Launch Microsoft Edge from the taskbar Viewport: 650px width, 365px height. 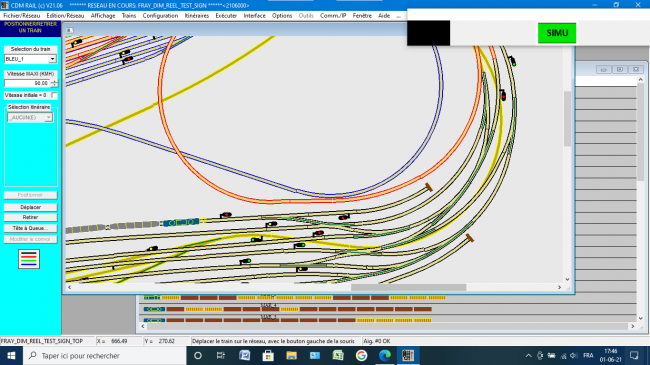pyautogui.click(x=385, y=355)
